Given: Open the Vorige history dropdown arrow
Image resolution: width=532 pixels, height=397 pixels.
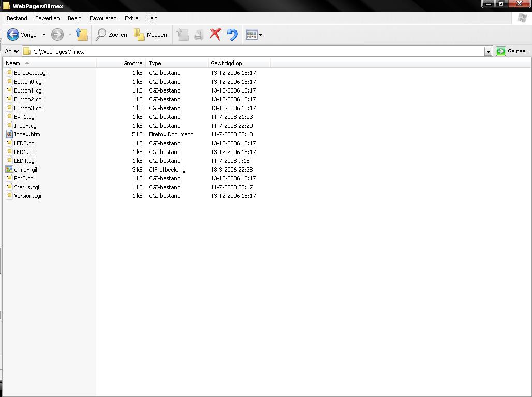Looking at the screenshot, I should (x=43, y=35).
